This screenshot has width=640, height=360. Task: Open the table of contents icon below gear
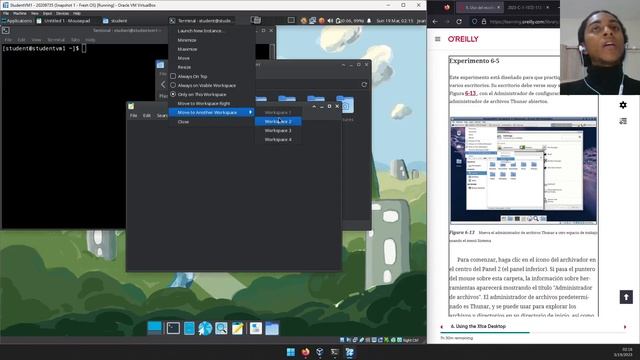click(623, 121)
